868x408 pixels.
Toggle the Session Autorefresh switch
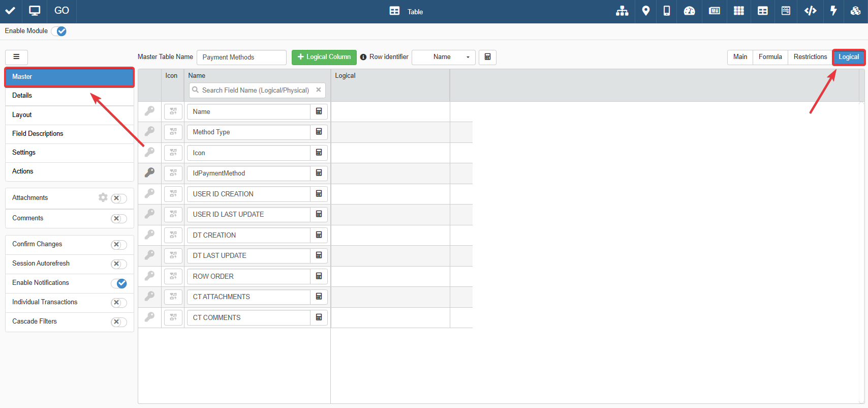[119, 264]
